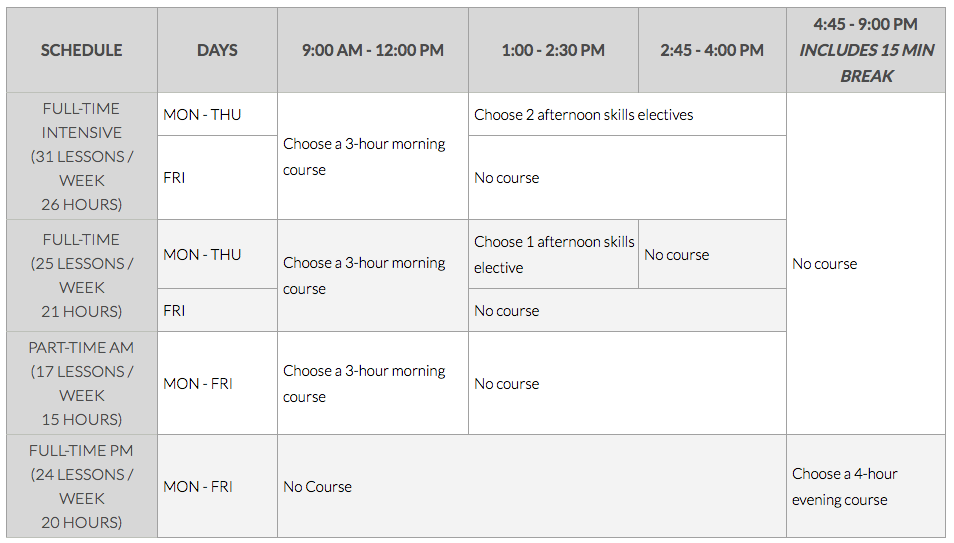Viewport: 954px width, 543px height.
Task: Click the Part-Time AM MON - FRI cell
Action: point(217,383)
